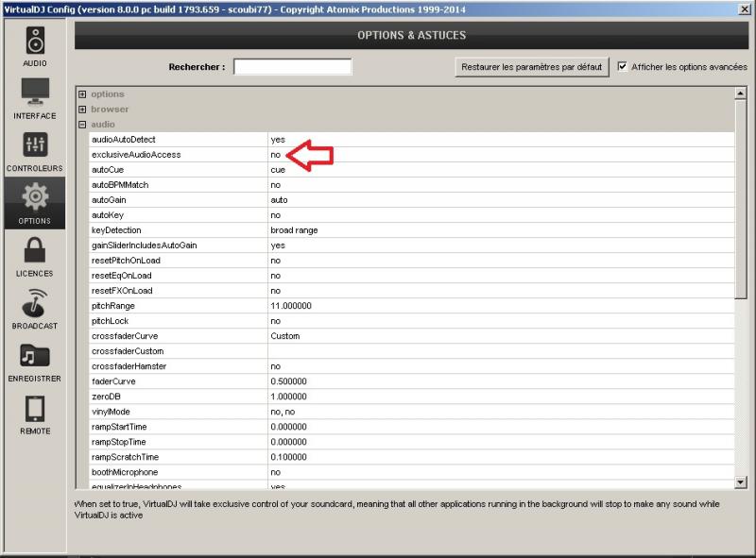The image size is (756, 558).
Task: Click the audioAutoDetect value yes
Action: click(278, 140)
